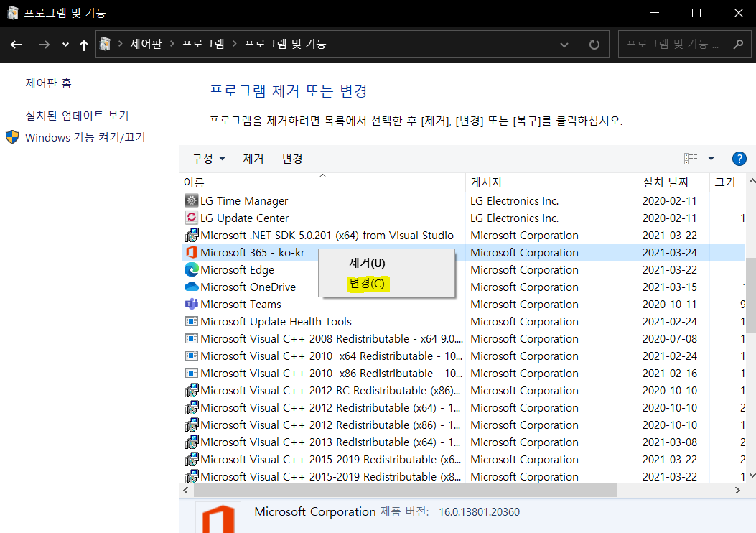This screenshot has width=756, height=533.
Task: Click the scroll right arrow of horizontal scrollbar
Action: coord(737,490)
